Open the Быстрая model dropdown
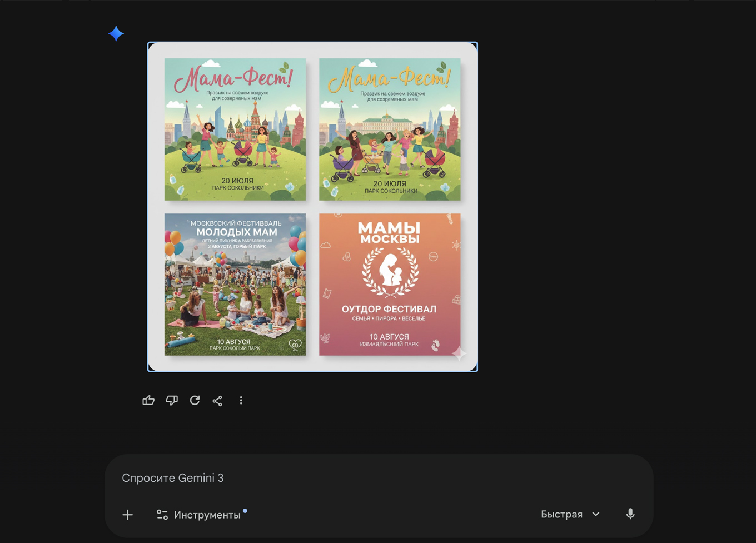 coord(563,514)
